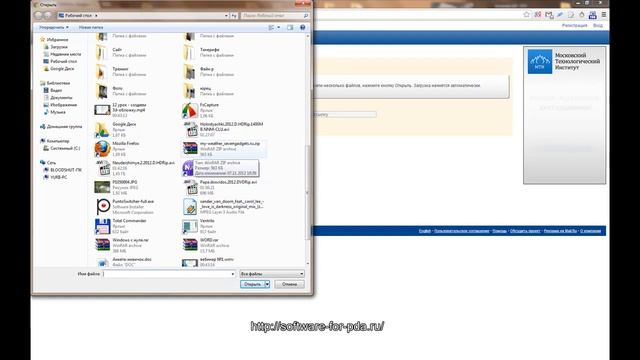The width and height of the screenshot is (640, 360).
Task: Select the Файл.р folder icon
Action: point(190,72)
